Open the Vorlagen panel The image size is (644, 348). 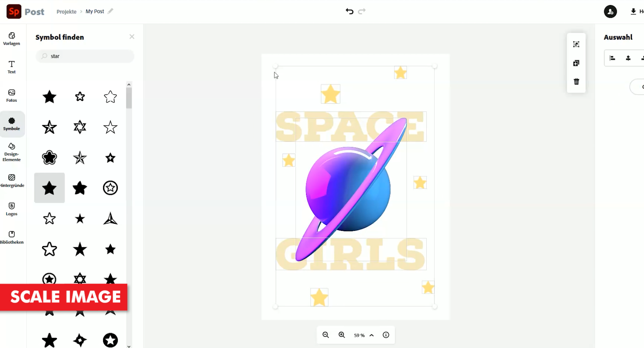[x=12, y=39]
